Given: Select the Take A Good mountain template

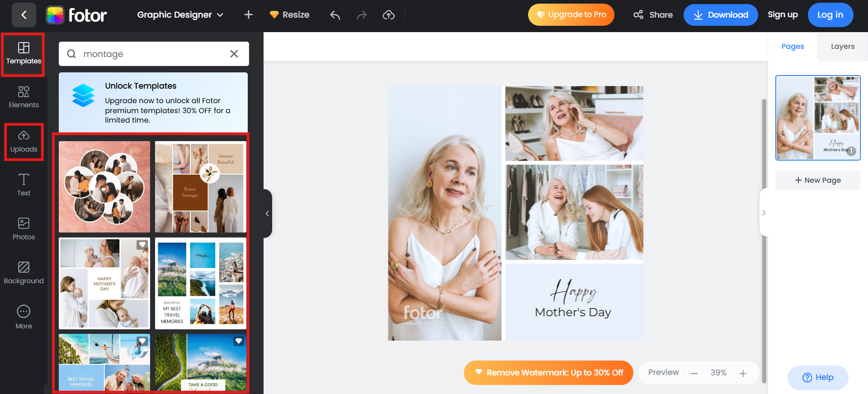Looking at the screenshot, I should (x=201, y=362).
